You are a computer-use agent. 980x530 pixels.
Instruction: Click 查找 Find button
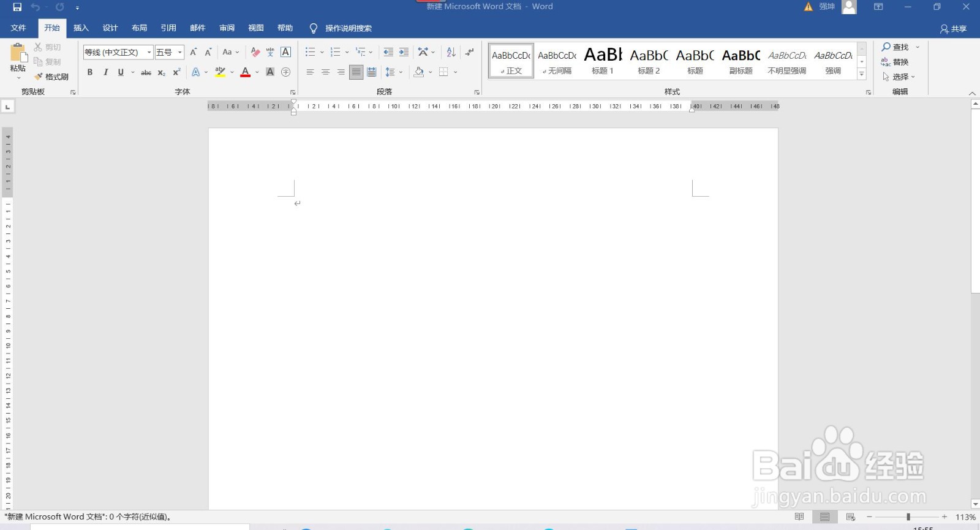coord(895,47)
